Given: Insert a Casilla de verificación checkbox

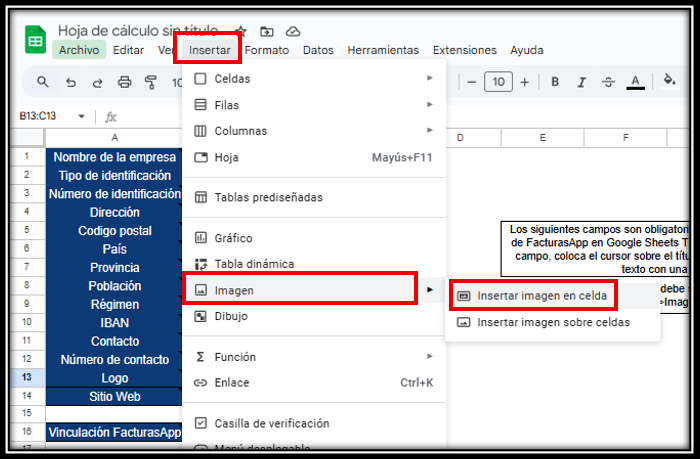Looking at the screenshot, I should [x=271, y=423].
